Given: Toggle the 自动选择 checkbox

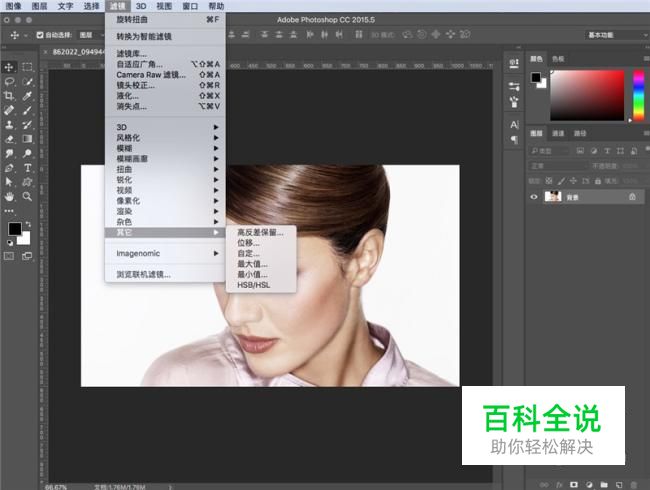Looking at the screenshot, I should click(x=40, y=35).
